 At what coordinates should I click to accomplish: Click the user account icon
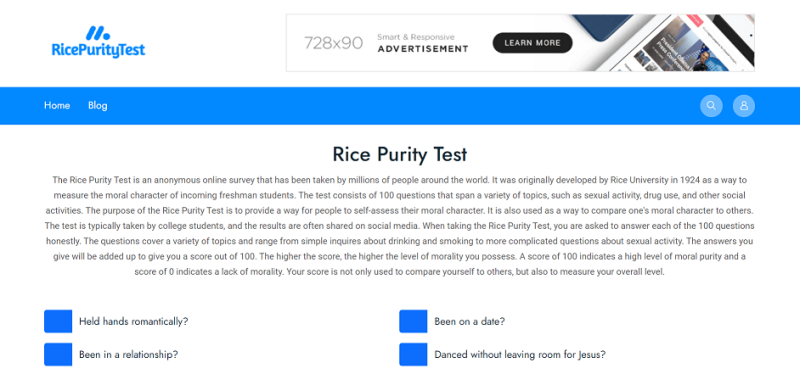click(744, 106)
